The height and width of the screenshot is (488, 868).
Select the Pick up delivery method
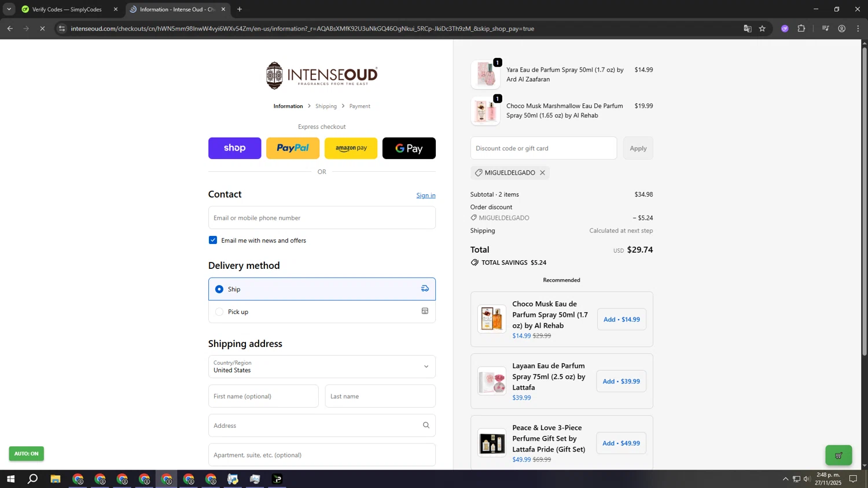(x=322, y=312)
